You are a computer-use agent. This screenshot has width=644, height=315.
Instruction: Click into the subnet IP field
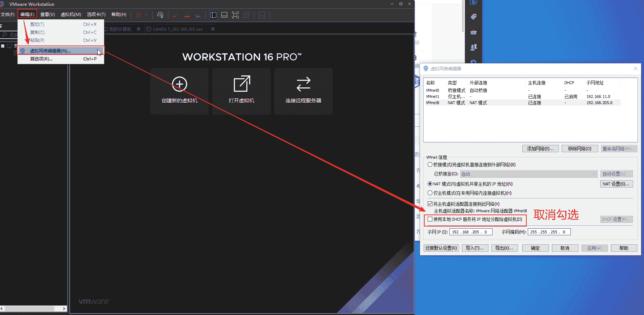click(x=470, y=232)
